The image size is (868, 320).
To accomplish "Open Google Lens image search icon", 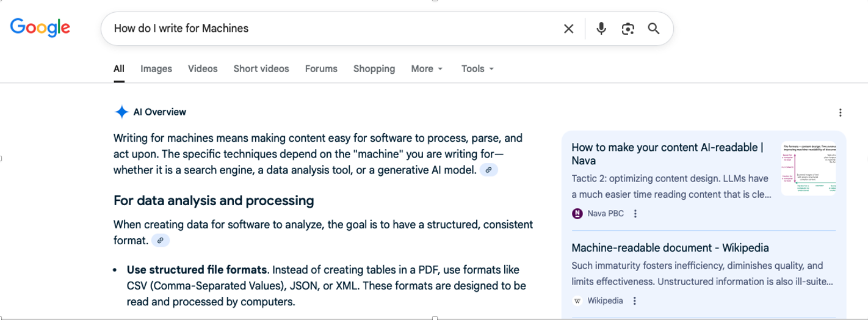I will 627,29.
